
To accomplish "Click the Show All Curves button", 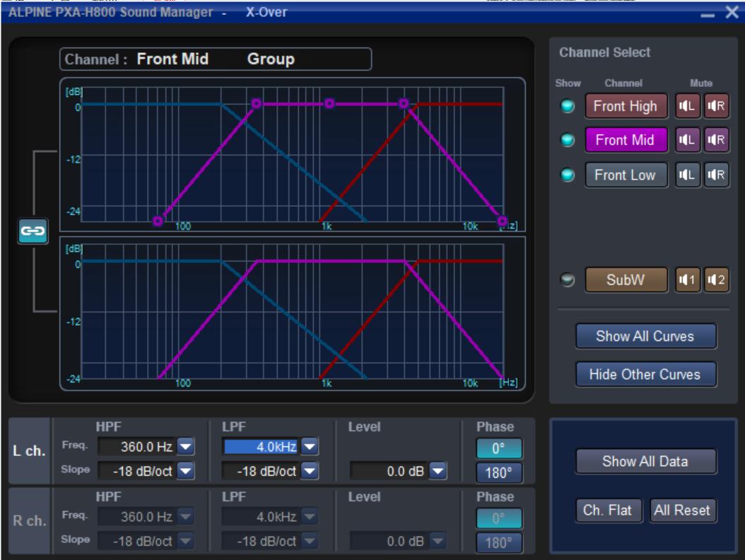I will [x=645, y=337].
